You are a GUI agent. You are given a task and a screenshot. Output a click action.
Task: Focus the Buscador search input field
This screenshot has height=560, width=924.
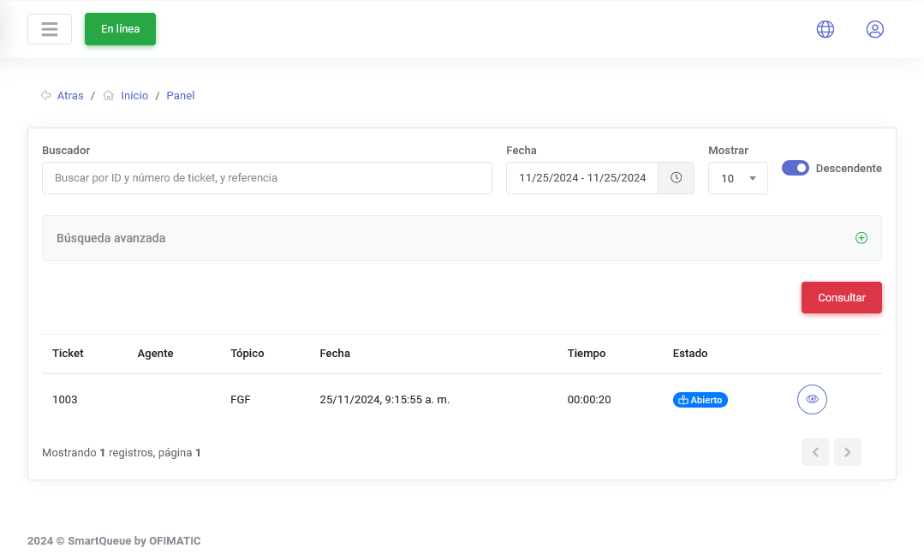tap(266, 178)
